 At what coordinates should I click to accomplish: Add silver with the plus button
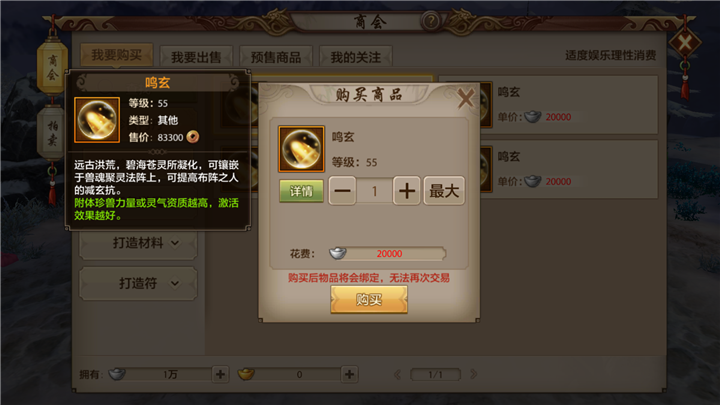click(x=220, y=374)
